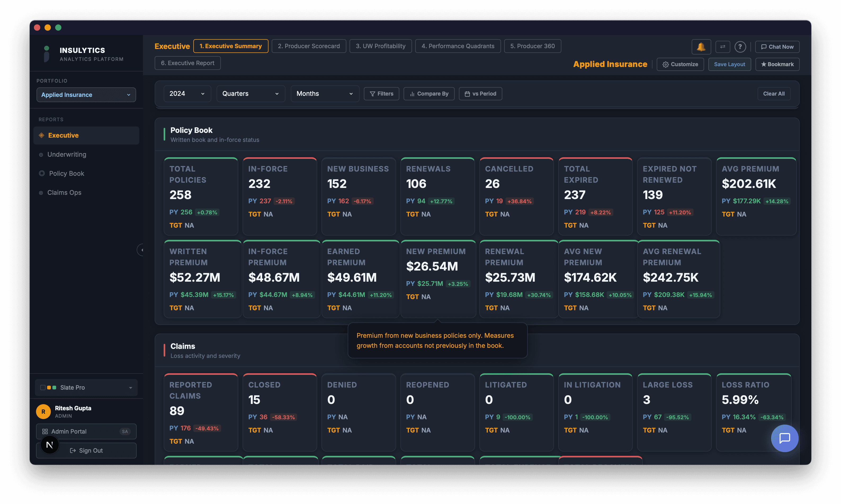Click Clear All filters
This screenshot has height=504, width=841.
(x=774, y=94)
